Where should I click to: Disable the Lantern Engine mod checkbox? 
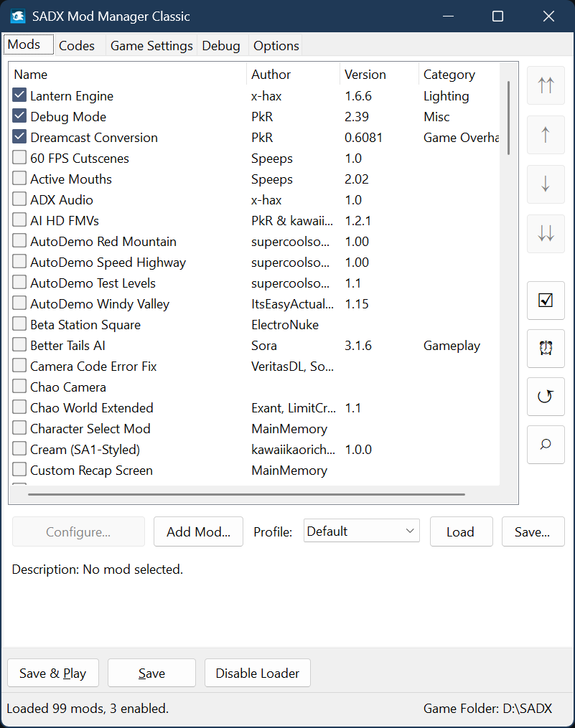tap(19, 95)
